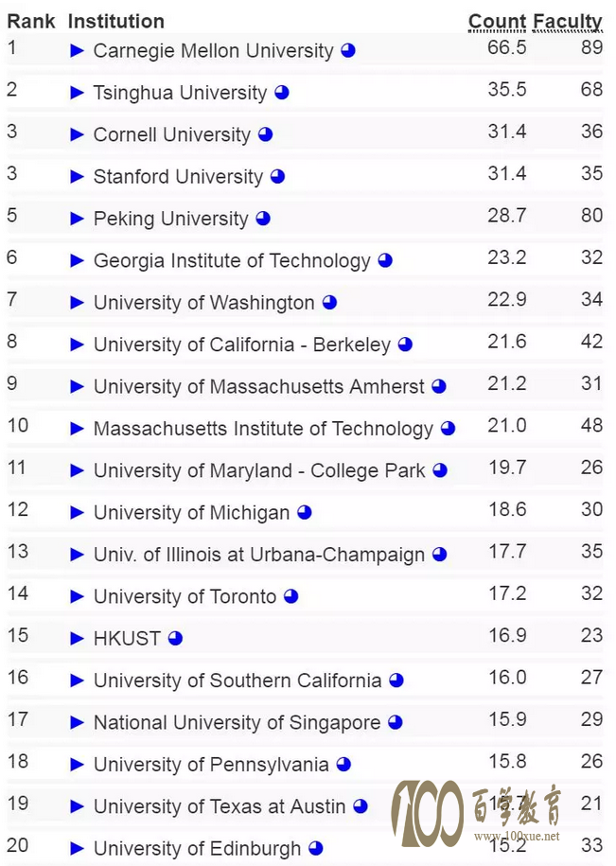This screenshot has width=616, height=866.
Task: Click University of Pennsylvania institution name
Action: pyautogui.click(x=211, y=765)
